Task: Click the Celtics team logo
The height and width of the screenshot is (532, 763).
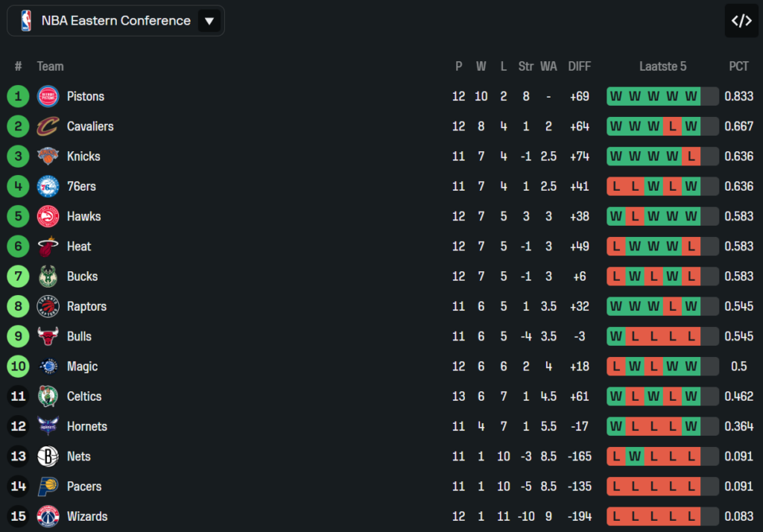Action: pos(48,396)
